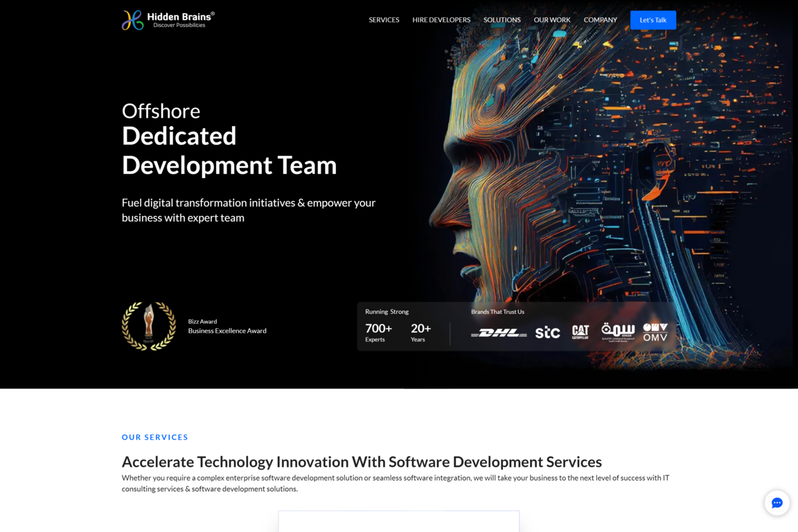Select the SIMAH Saudi Credit Bureau logo
The image size is (798, 532).
[618, 331]
